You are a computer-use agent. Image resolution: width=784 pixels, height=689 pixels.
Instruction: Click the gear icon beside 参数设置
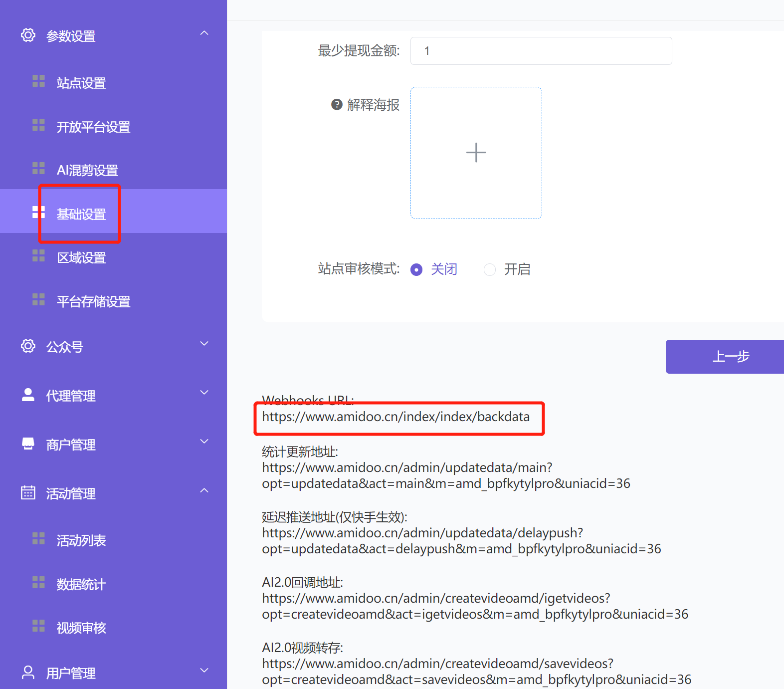[28, 35]
